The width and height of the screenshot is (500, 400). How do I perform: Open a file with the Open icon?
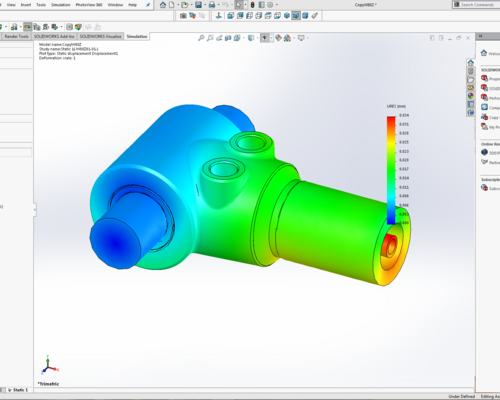pos(185,5)
